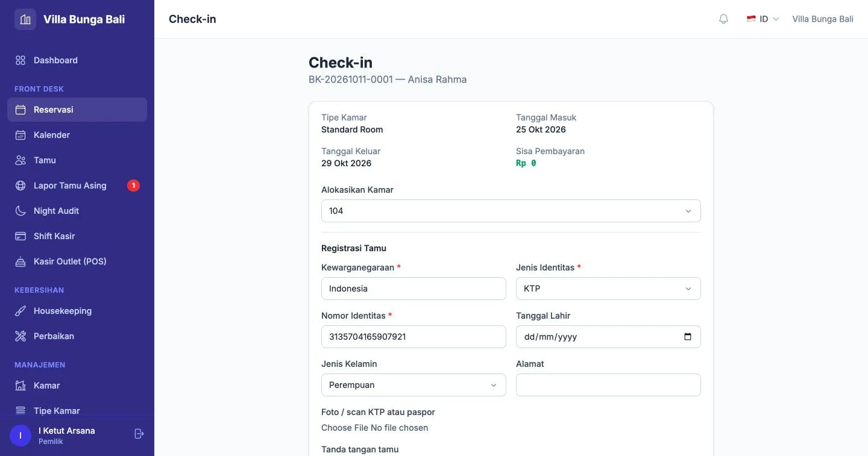Click the Kamar building icon
Screen dimensions: 868x456
[x=20, y=386]
